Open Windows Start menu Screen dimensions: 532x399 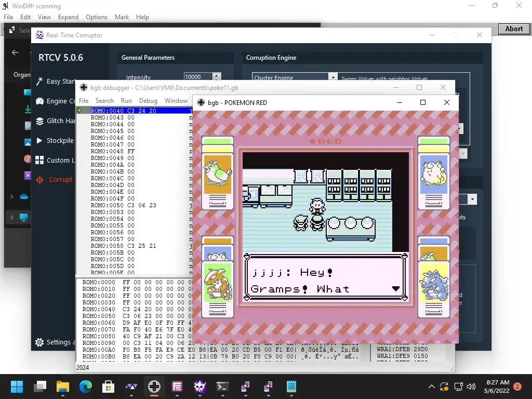[17, 387]
